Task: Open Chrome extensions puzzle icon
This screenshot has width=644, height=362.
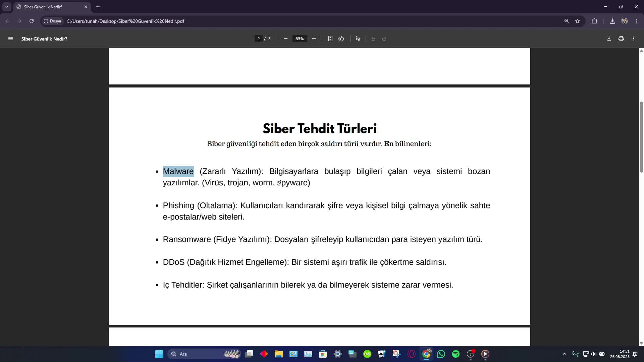Action: pos(594,21)
